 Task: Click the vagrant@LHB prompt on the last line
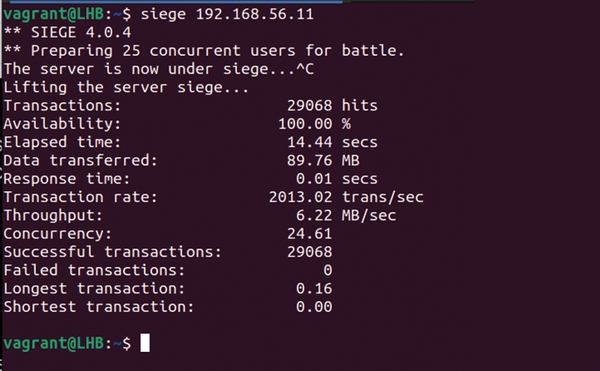[54, 343]
